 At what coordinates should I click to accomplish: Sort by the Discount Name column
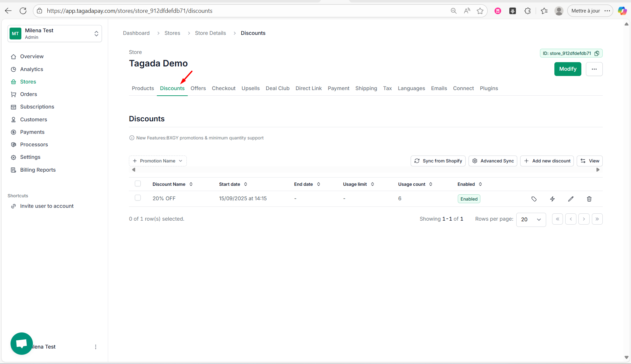tap(173, 184)
